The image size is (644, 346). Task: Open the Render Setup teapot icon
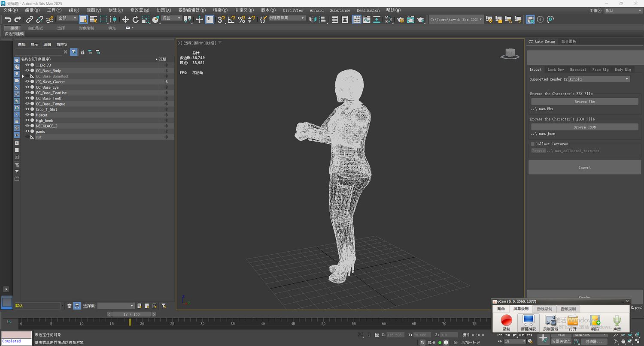click(401, 19)
